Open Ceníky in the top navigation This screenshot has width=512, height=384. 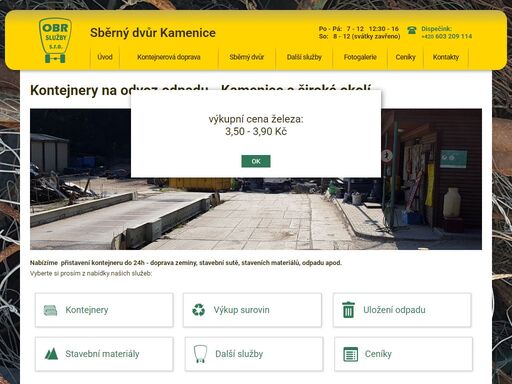pyautogui.click(x=405, y=57)
